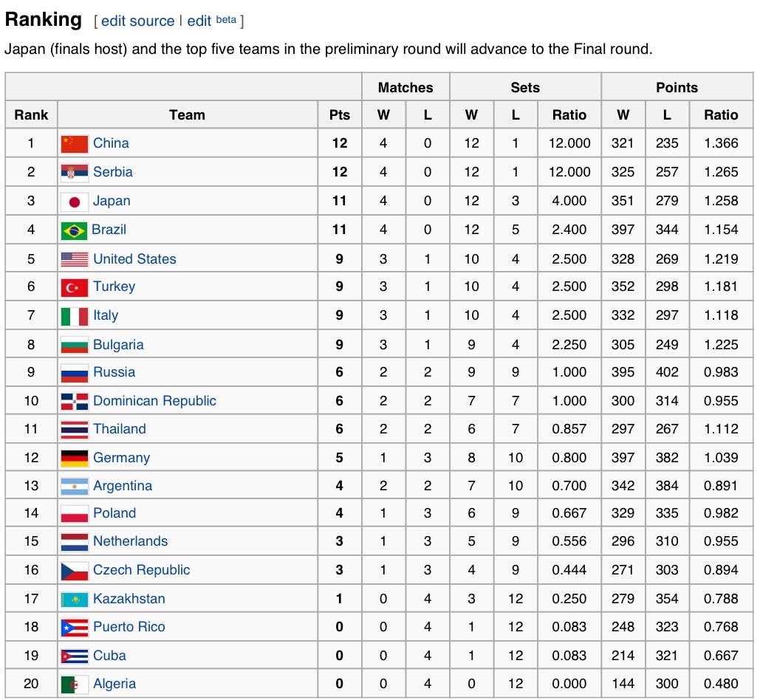This screenshot has width=760, height=700.
Task: Visit the Argentina team page
Action: point(123,486)
